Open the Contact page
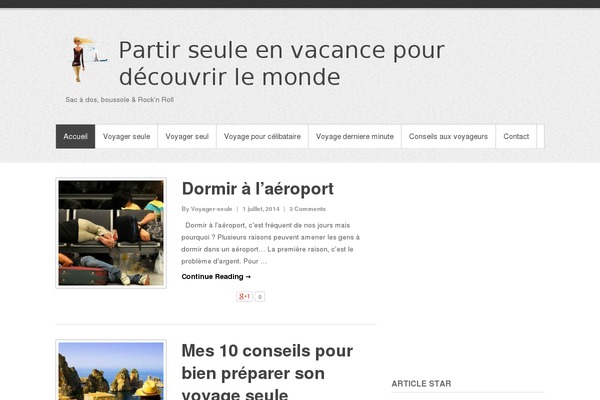Screen dimensions: 600x400 pyautogui.click(x=516, y=136)
